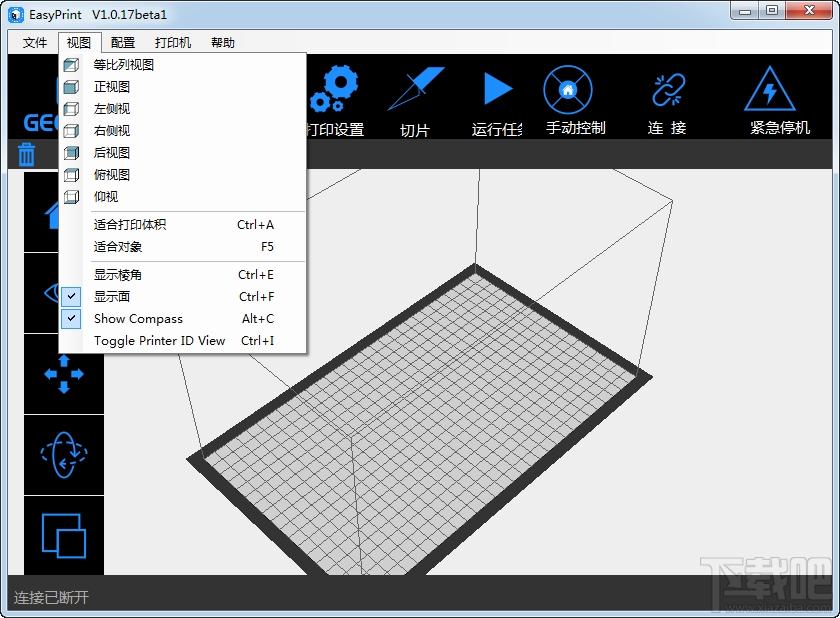The height and width of the screenshot is (618, 840).
Task: Close the open 视图 menu tab
Action: pos(79,42)
